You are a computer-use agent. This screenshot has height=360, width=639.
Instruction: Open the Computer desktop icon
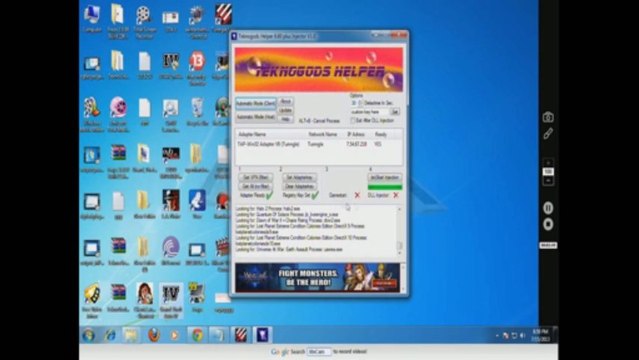click(x=92, y=19)
